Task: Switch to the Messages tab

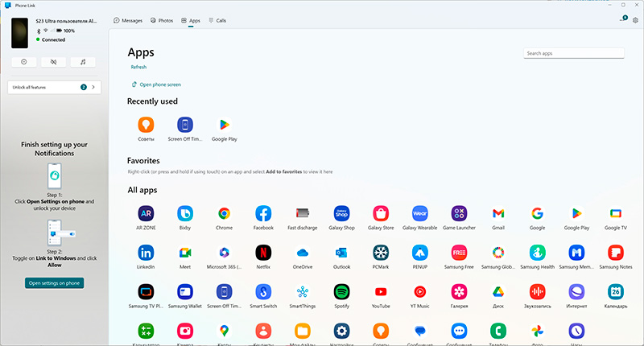Action: (128, 19)
